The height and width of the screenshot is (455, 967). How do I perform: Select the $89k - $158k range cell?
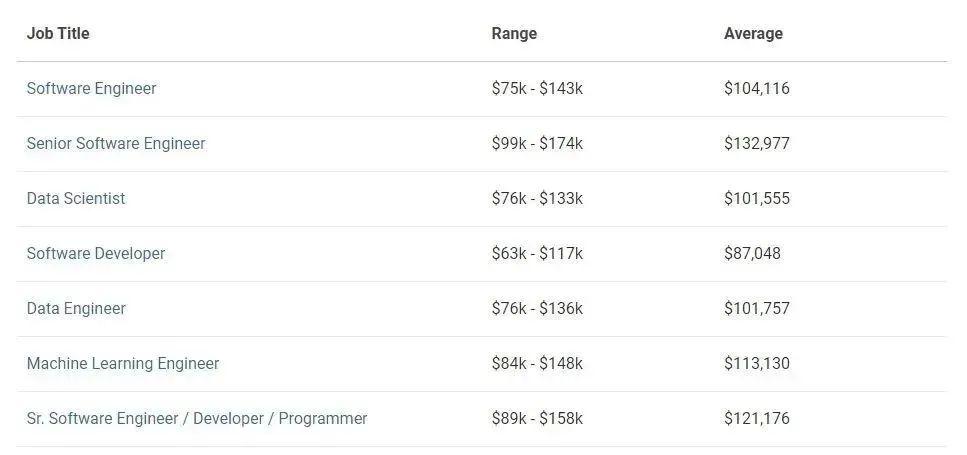[x=537, y=419]
